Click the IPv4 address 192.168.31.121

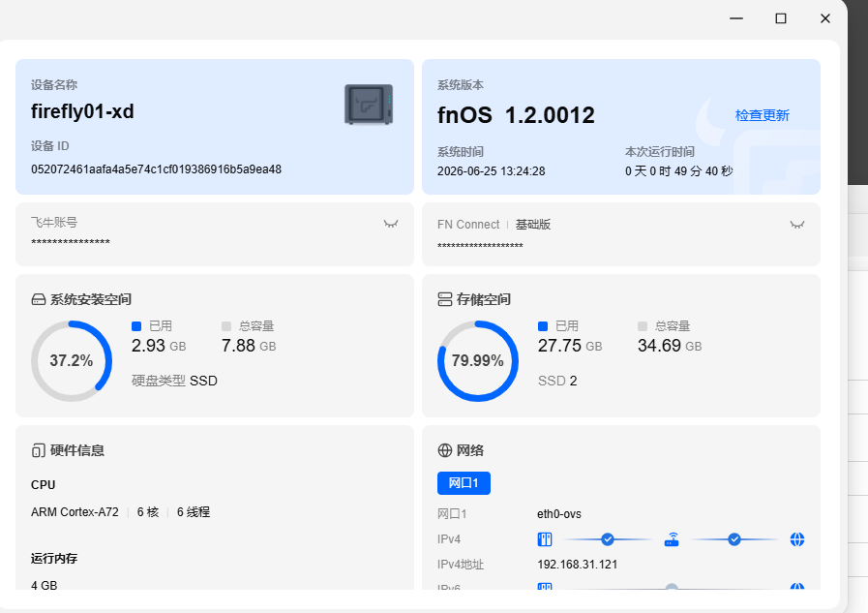coord(577,565)
